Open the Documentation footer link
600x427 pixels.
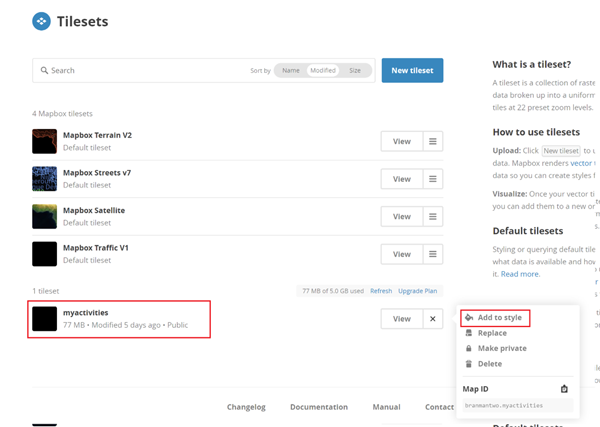[x=319, y=407]
